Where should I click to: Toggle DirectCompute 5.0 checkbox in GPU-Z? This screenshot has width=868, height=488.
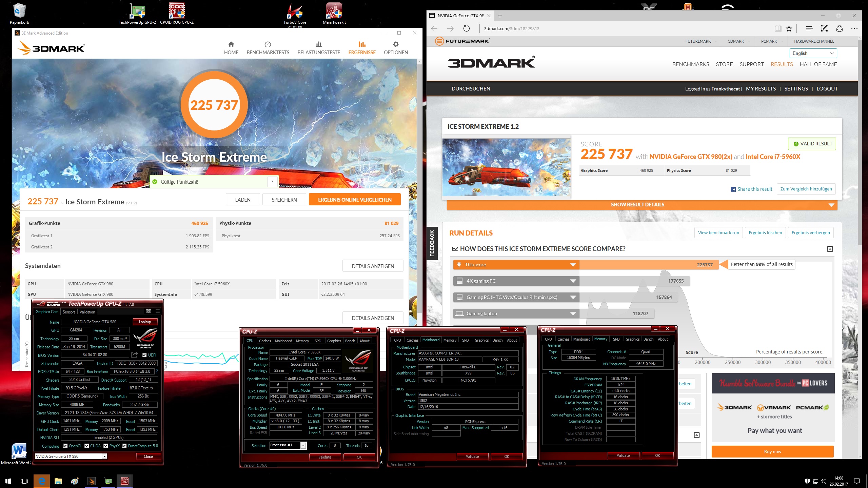(x=124, y=446)
